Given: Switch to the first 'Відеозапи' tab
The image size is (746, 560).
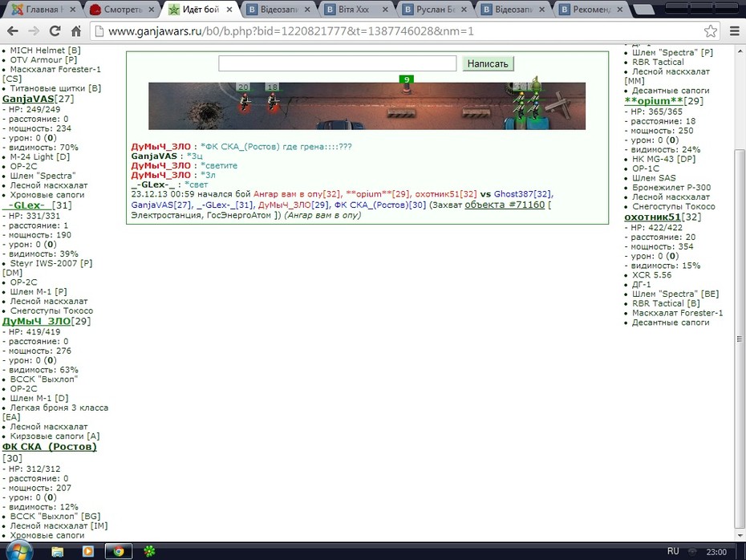Looking at the screenshot, I should coord(278,10).
